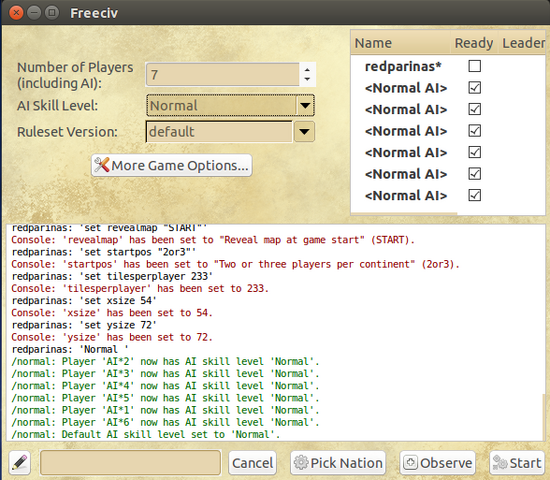Click the Start game gears icon
Image resolution: width=550 pixels, height=480 pixels.
pyautogui.click(x=500, y=463)
